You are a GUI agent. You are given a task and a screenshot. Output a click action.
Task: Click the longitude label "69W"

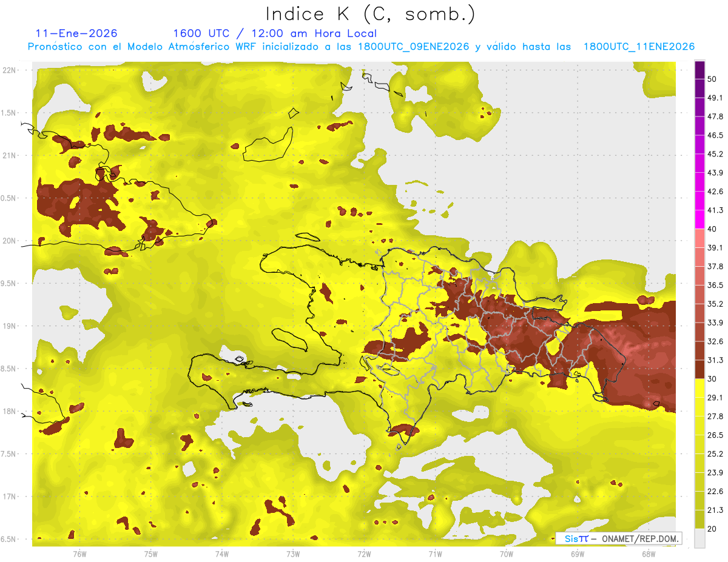(578, 554)
